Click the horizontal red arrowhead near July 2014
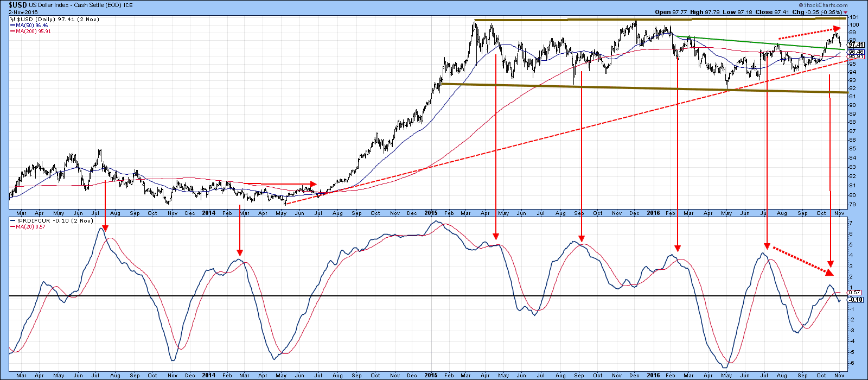This screenshot has width=868, height=380. (x=313, y=184)
